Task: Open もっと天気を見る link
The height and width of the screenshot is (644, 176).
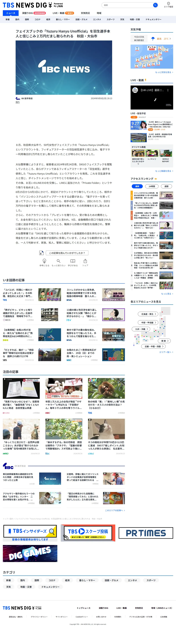Action: (164, 72)
